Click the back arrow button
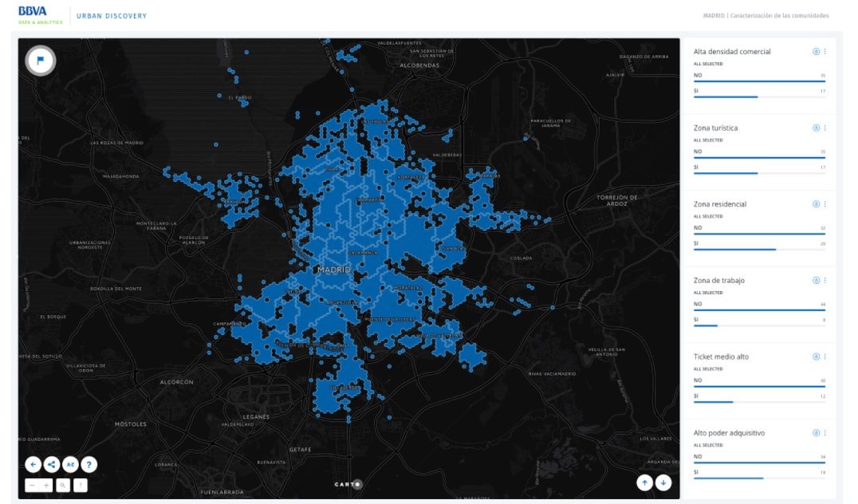This screenshot has width=858, height=504. tap(33, 464)
